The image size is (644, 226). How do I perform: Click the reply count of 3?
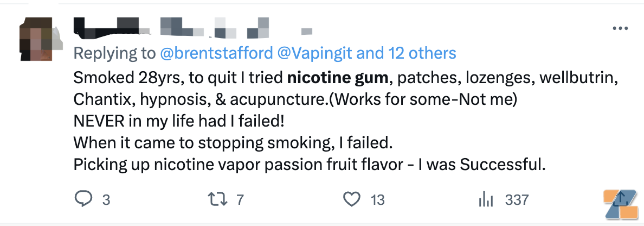click(x=106, y=200)
